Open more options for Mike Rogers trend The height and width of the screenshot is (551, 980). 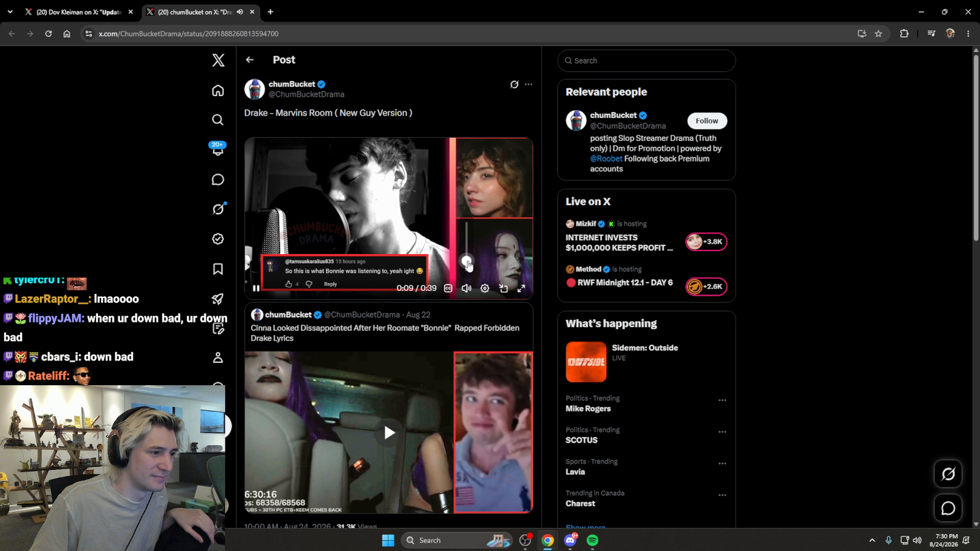click(722, 400)
